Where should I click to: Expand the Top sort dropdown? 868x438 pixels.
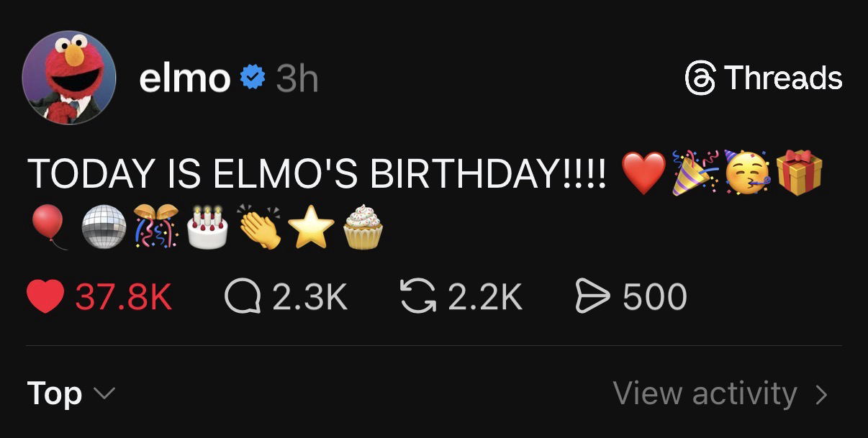55,393
